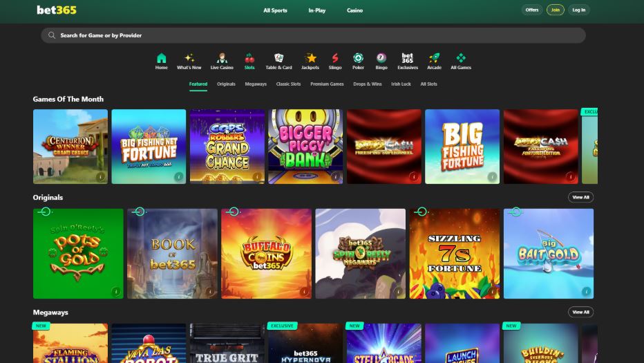Click the Log In button

tap(578, 10)
